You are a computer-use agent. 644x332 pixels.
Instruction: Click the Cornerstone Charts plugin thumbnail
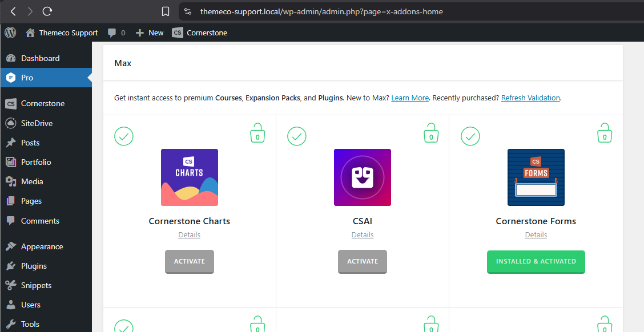coord(190,177)
